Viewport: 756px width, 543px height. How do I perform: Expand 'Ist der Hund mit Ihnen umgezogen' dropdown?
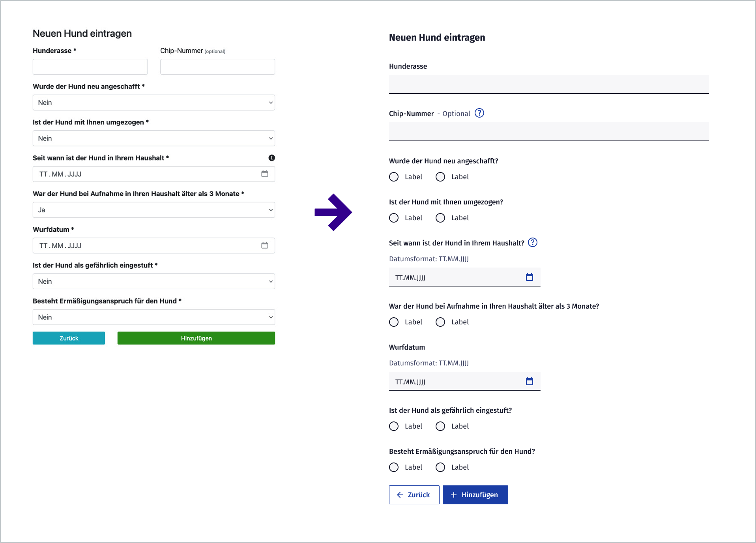[154, 139]
